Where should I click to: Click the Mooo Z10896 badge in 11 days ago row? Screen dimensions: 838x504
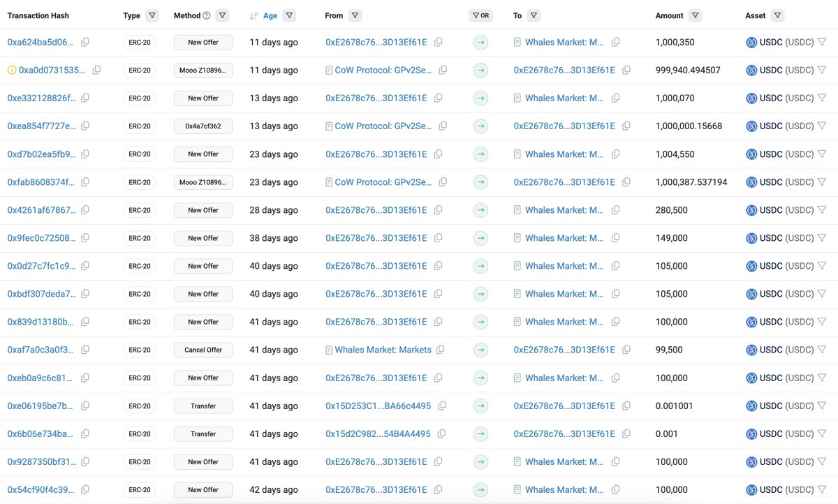click(203, 71)
